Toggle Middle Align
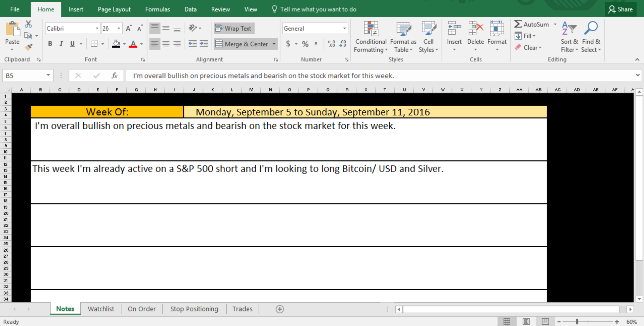The width and height of the screenshot is (644, 326). tap(166, 28)
